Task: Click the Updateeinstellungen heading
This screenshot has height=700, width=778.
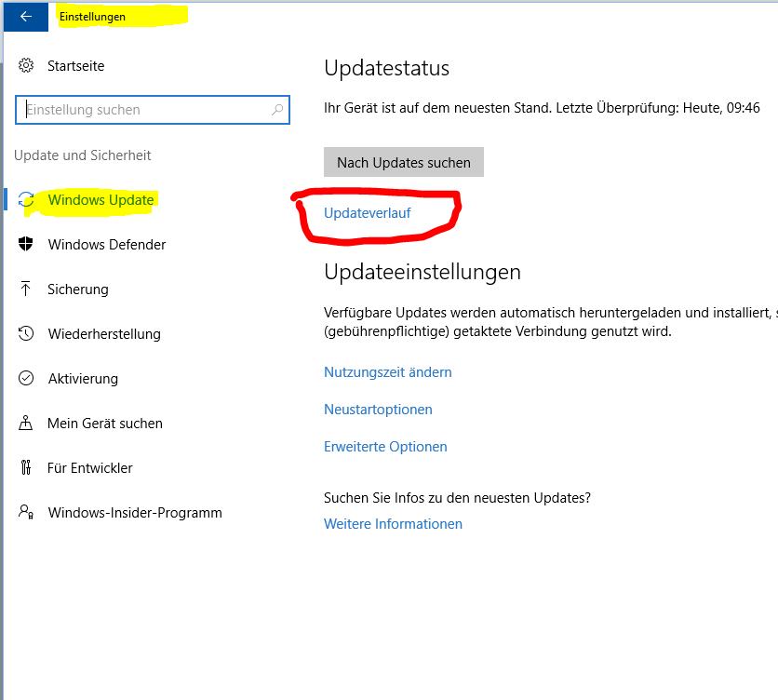Action: tap(423, 272)
